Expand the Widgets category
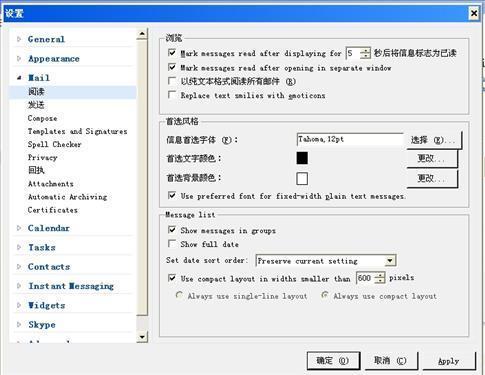 (x=19, y=305)
